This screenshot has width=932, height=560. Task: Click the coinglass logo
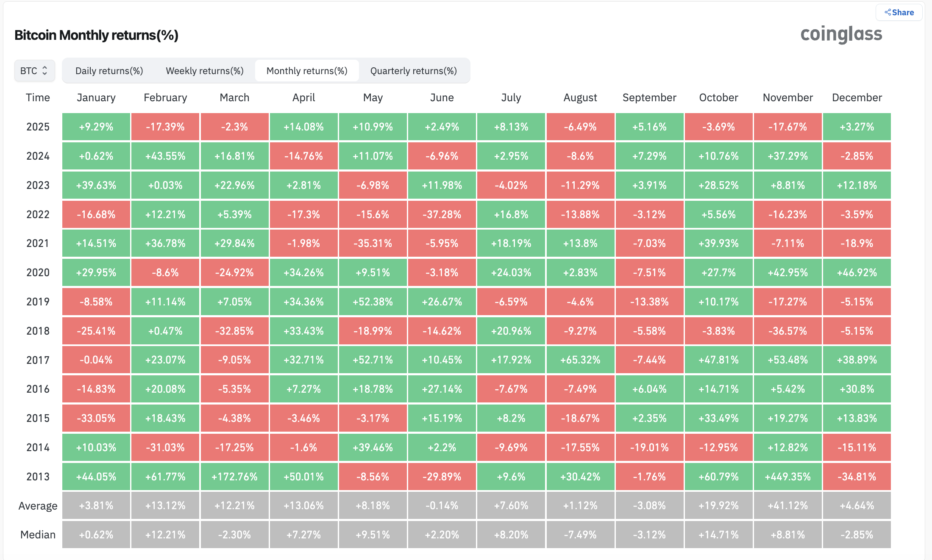pyautogui.click(x=840, y=34)
